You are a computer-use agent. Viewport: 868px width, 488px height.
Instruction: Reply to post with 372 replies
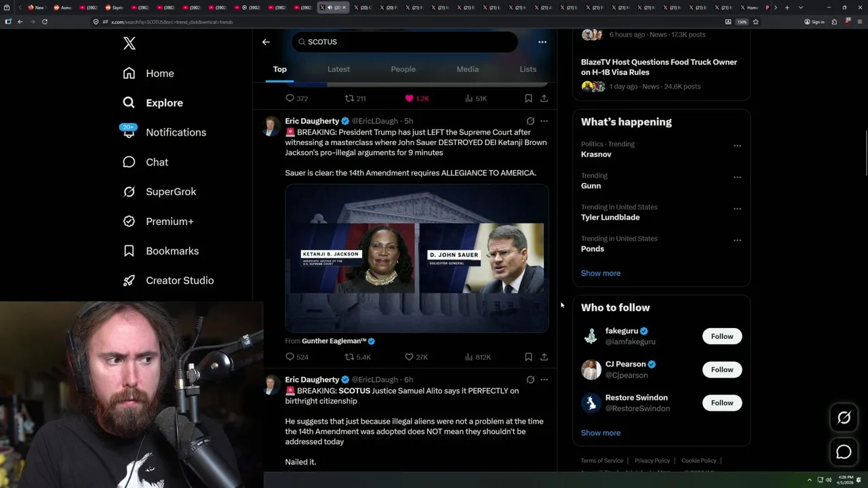pos(296,98)
